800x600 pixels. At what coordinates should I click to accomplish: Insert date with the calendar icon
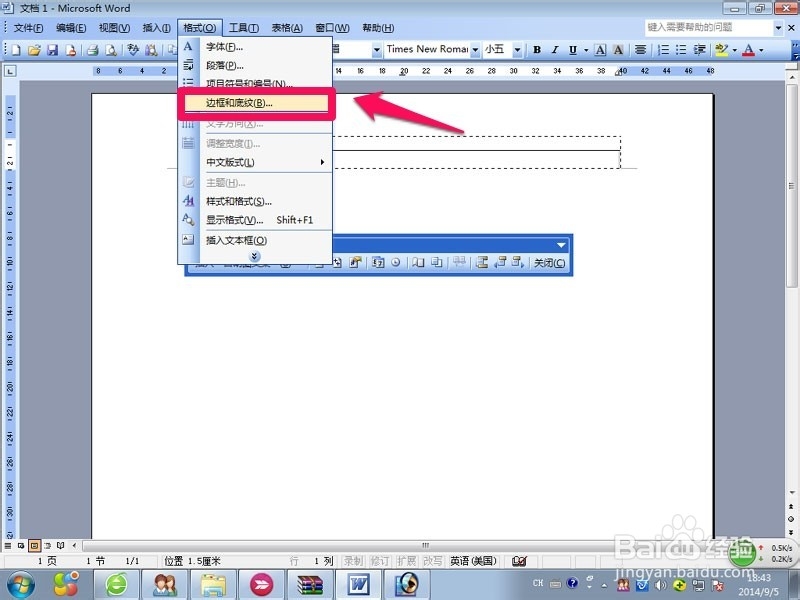click(x=378, y=263)
